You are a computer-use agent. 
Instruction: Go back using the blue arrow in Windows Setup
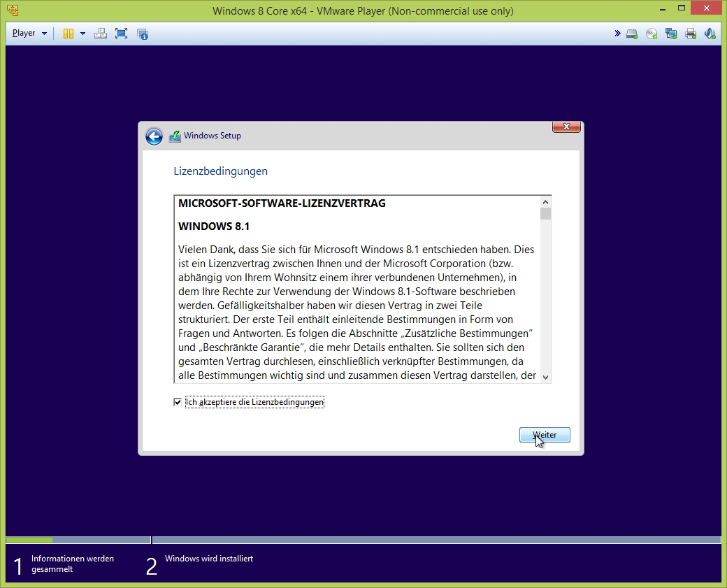coord(154,136)
